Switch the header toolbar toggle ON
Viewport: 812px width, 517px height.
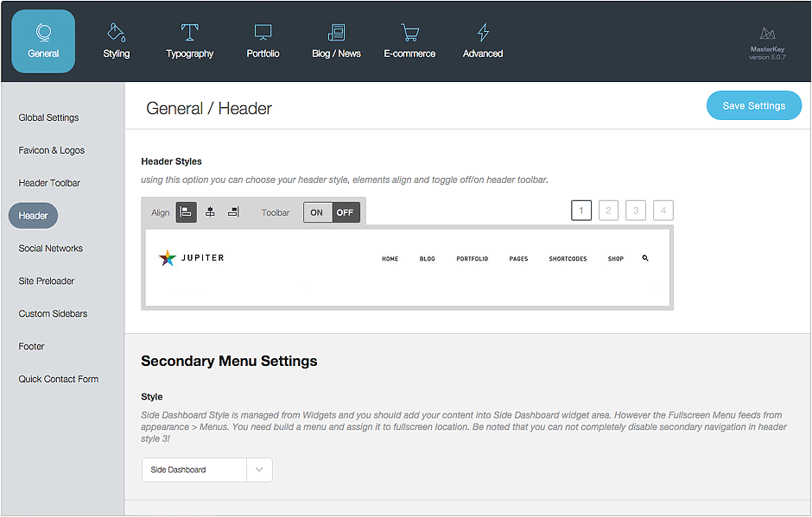coord(317,212)
